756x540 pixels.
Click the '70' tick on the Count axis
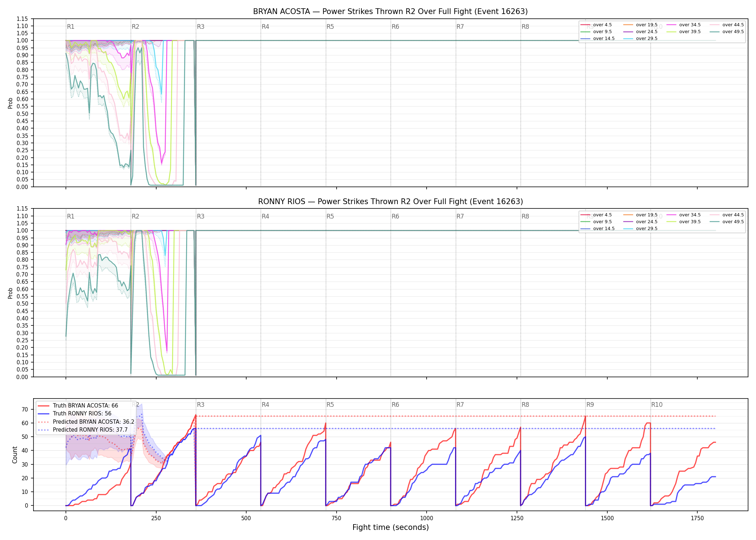click(x=25, y=409)
